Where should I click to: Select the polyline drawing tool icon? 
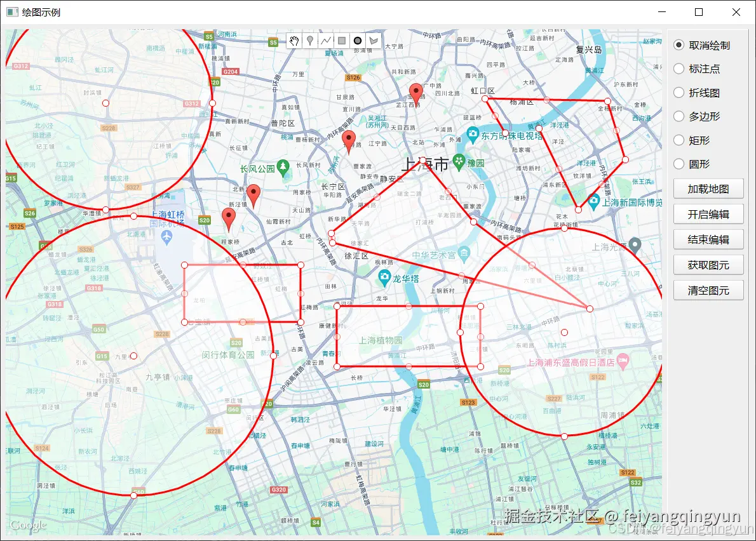click(326, 41)
